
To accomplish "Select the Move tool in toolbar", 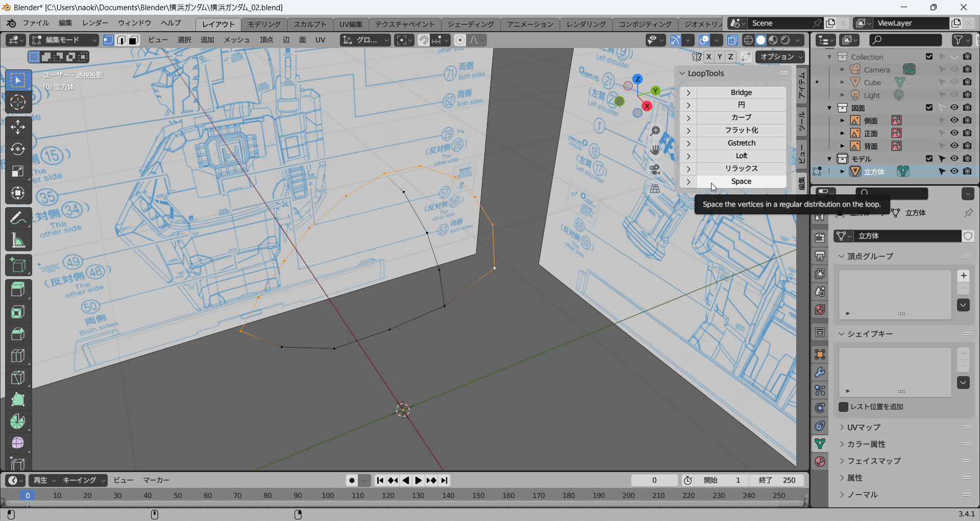I will point(18,127).
